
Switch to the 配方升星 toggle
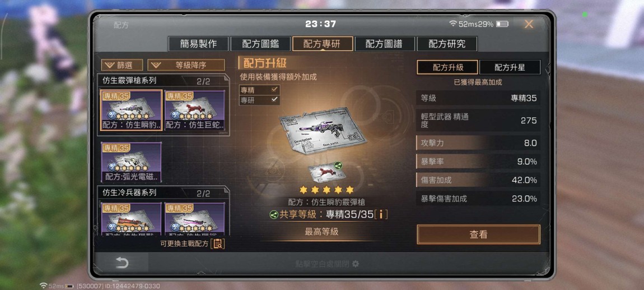tap(510, 67)
